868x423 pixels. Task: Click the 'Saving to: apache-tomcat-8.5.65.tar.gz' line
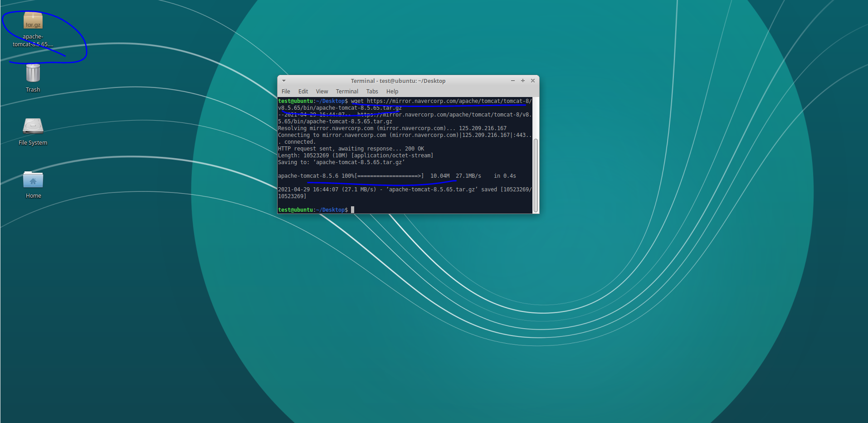click(341, 162)
